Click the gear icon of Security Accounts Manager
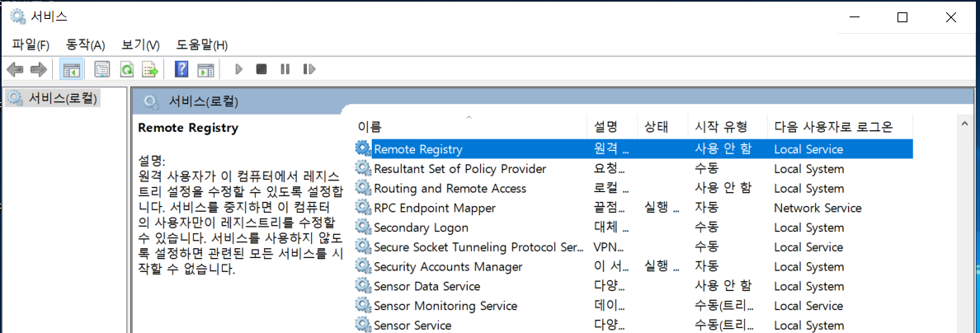Viewport: 980px width, 333px height. [362, 266]
